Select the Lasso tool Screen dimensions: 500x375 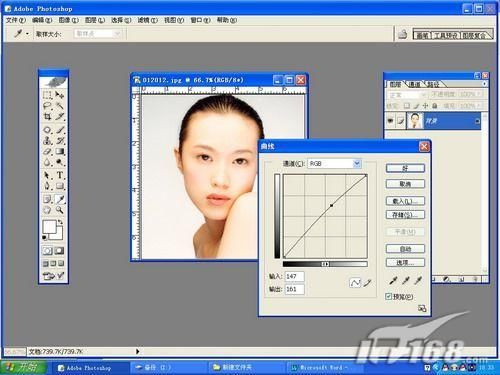pos(47,106)
